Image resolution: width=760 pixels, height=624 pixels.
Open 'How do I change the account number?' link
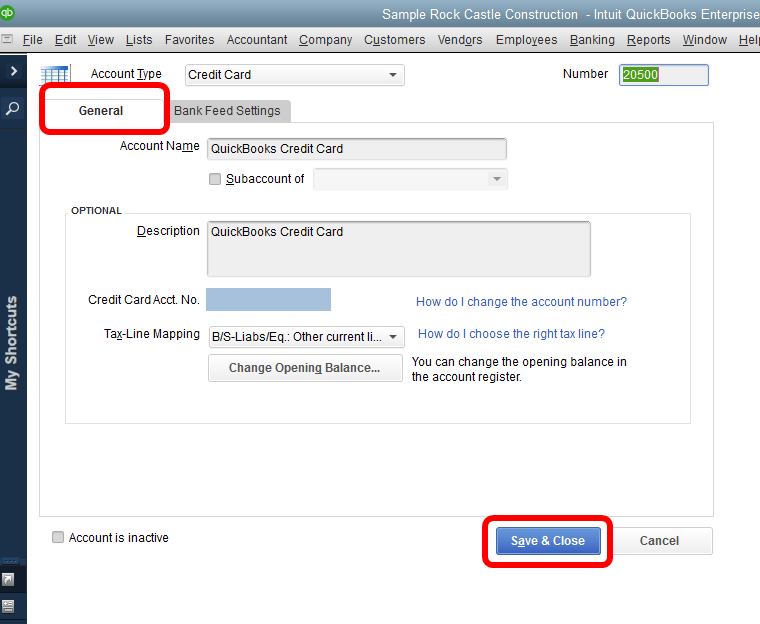pyautogui.click(x=521, y=302)
